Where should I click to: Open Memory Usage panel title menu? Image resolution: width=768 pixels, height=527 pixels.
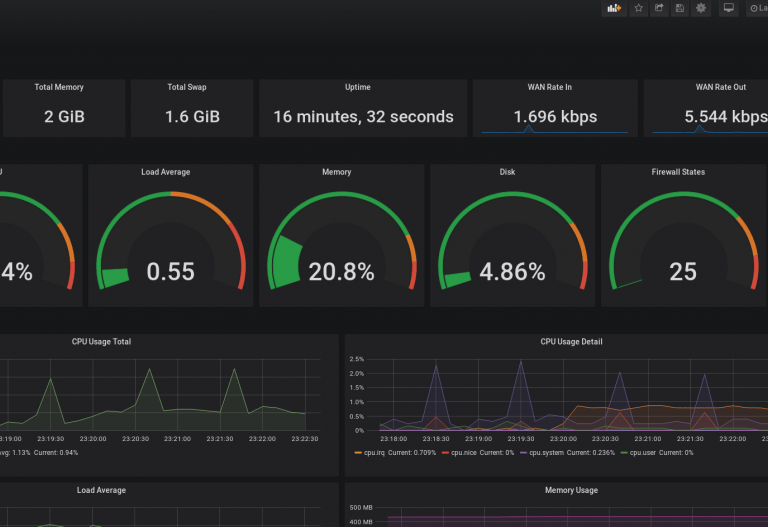click(x=572, y=490)
